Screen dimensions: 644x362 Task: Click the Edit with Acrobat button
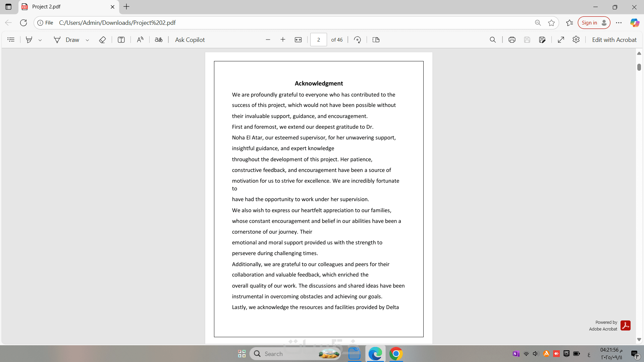[614, 40]
